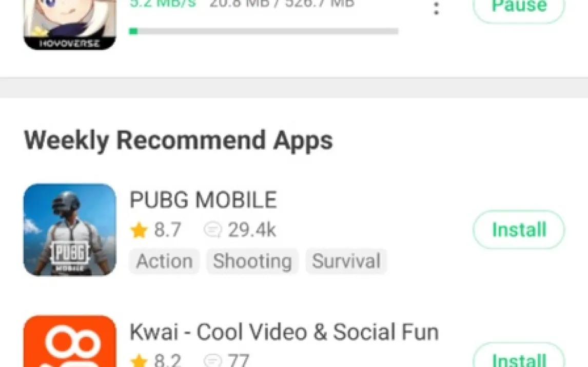Open the Kwai orange app icon
This screenshot has height=367, width=588.
click(70, 341)
